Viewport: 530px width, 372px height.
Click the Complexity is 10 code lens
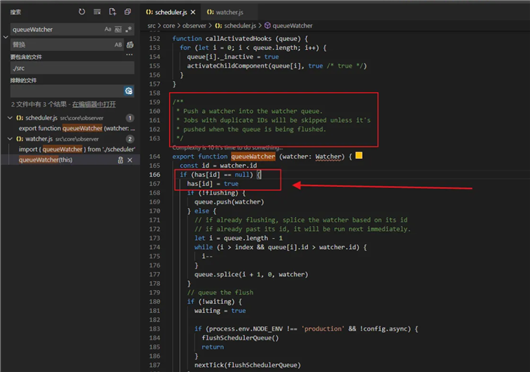[x=227, y=148]
